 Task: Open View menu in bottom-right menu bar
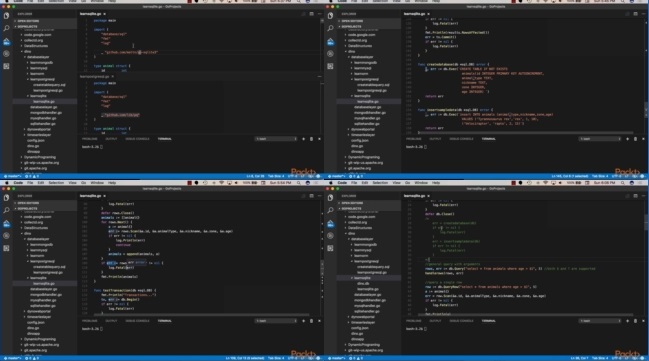coord(397,183)
